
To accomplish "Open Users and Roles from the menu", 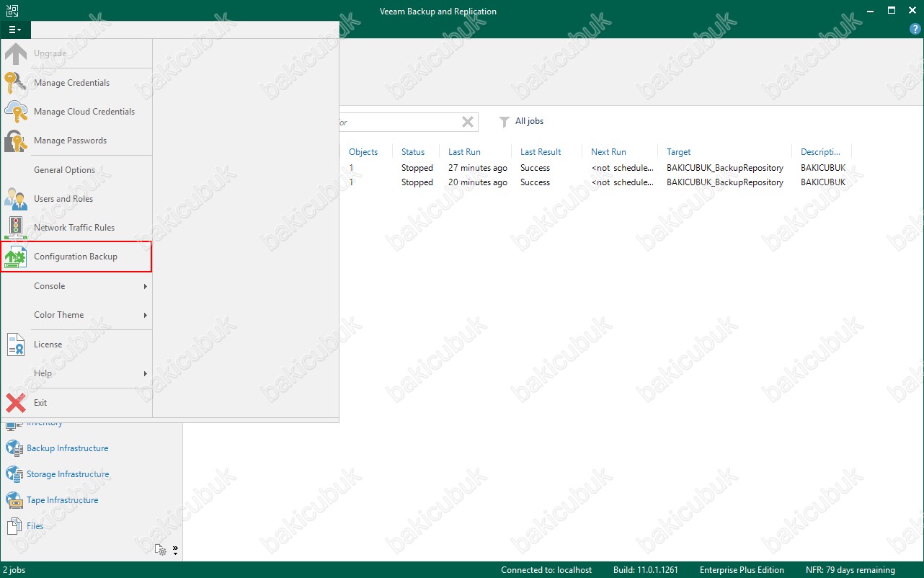I will [x=76, y=199].
